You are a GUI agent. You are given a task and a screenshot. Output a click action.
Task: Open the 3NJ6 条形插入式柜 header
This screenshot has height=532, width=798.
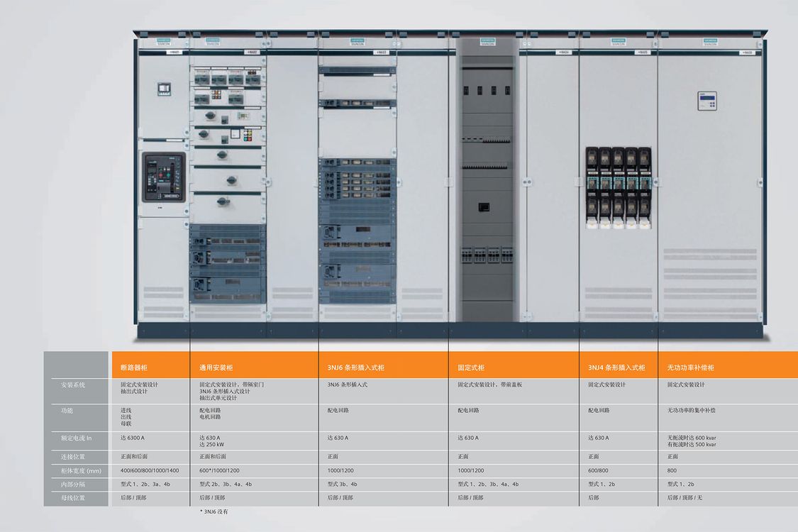pos(356,367)
